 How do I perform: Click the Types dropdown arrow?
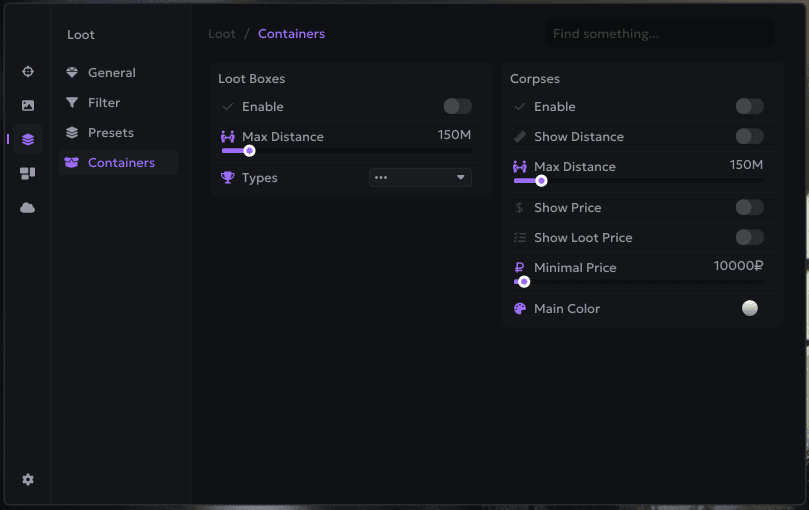461,177
